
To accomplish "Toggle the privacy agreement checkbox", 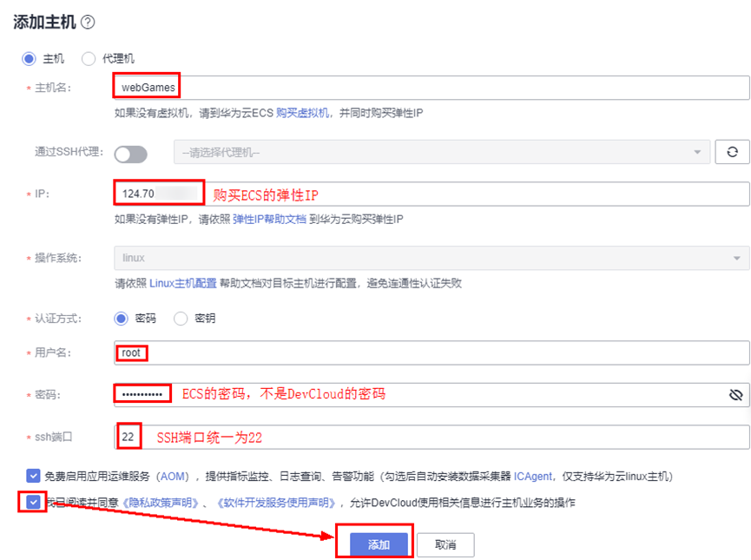I will [x=33, y=502].
